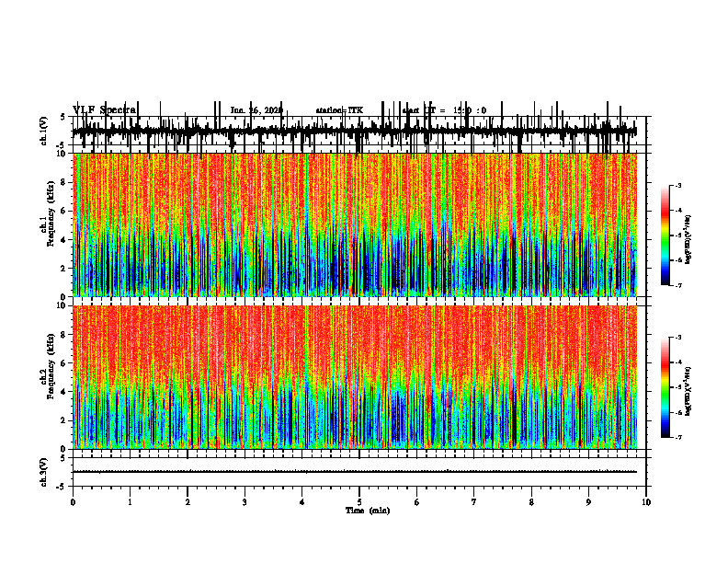Click the '5' tick on ch.3(V) axis
The image size is (728, 563).
(x=63, y=458)
